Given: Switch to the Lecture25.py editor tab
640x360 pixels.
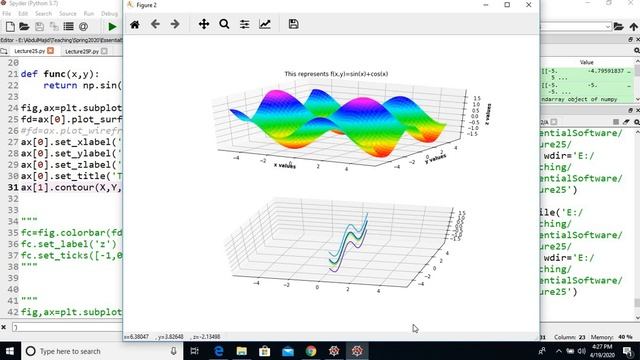Looking at the screenshot, I should (x=29, y=51).
